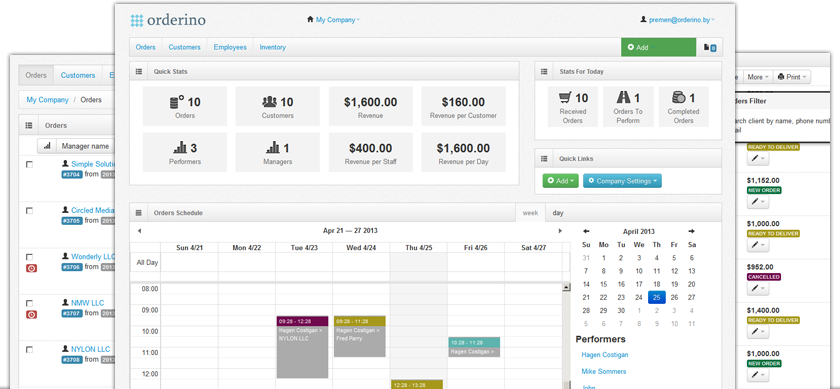Open the Print dropdown in right window
Screen dimensions: 840x389
792,77
